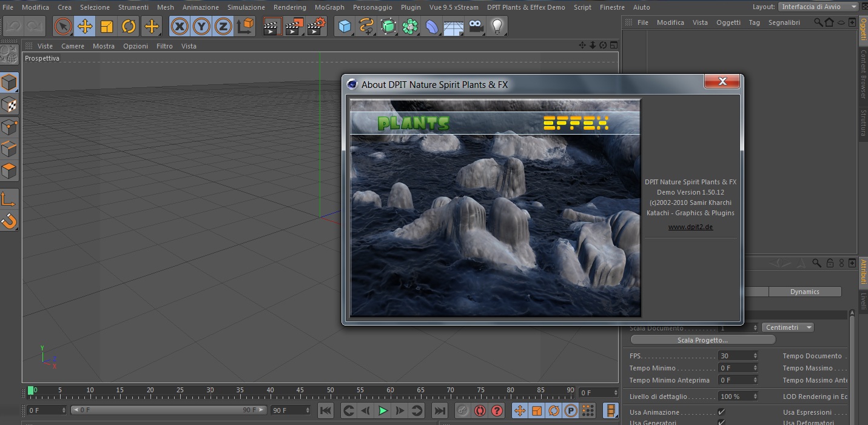Uncheck the Usa Animazione checkbox
The image size is (868, 425).
coord(721,412)
